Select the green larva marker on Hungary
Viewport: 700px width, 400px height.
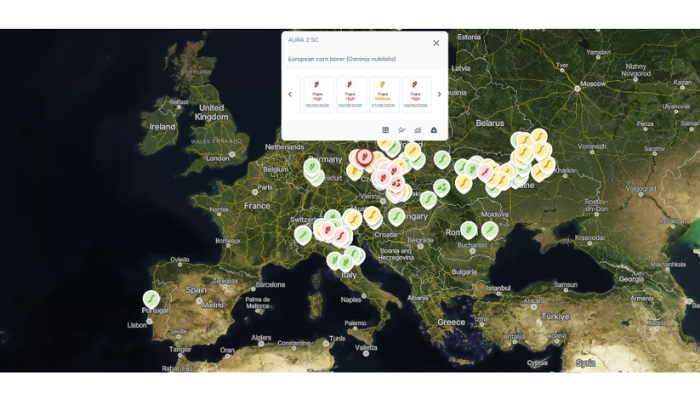[396, 217]
